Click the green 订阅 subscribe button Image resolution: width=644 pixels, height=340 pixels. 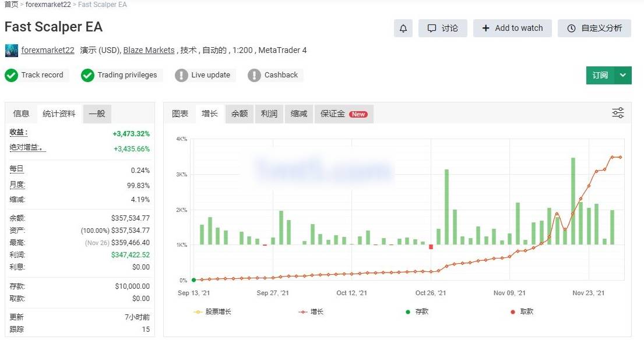coord(600,76)
